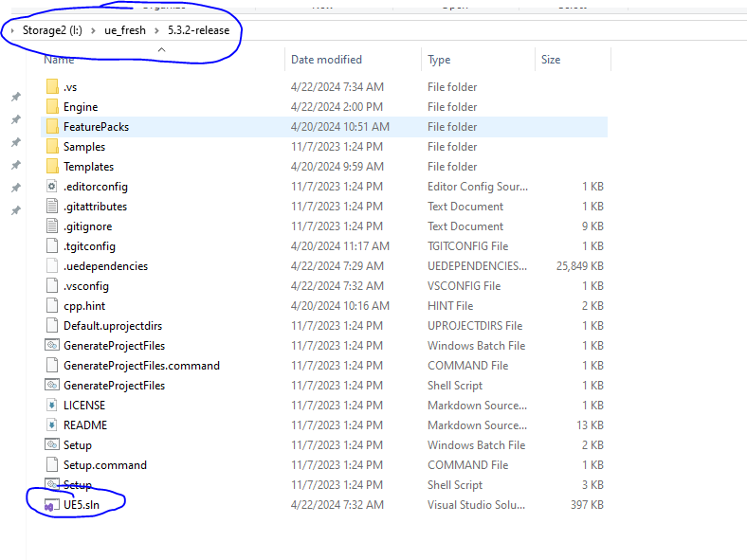The image size is (747, 560).
Task: Click the HINT File type cell
Action: pos(450,306)
